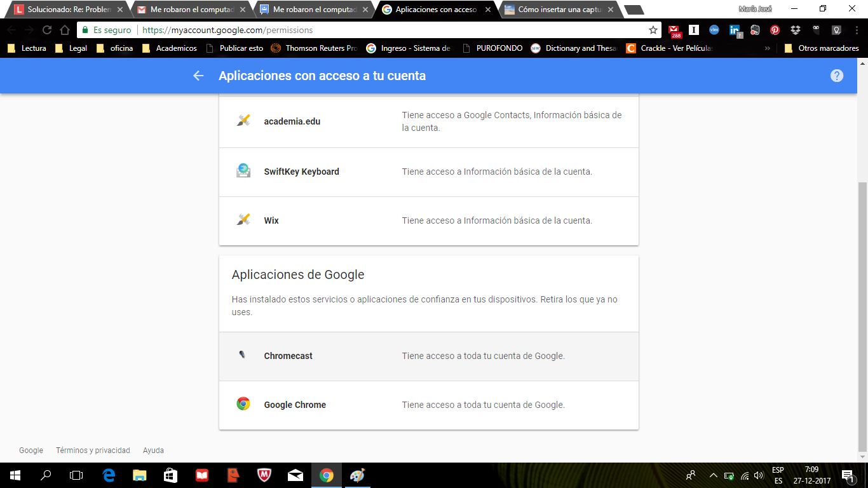Open the red book reader app on taskbar
Image resolution: width=868 pixels, height=488 pixels.
tap(202, 475)
